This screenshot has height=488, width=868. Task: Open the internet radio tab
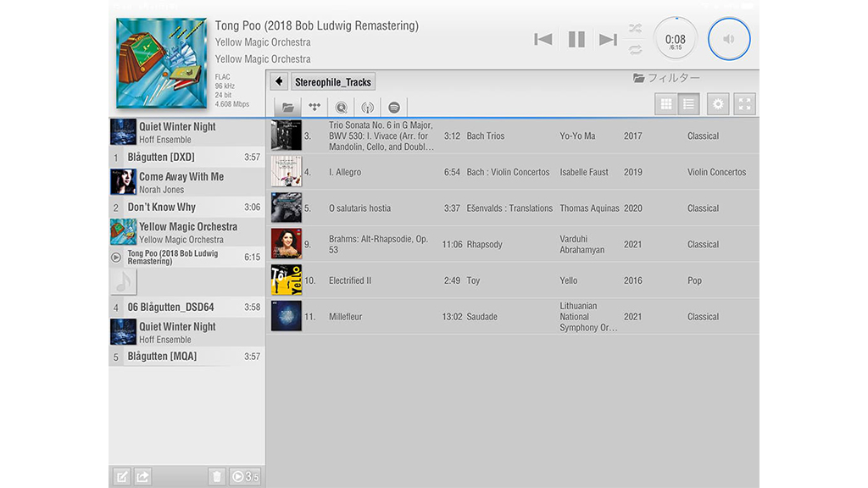tap(368, 107)
